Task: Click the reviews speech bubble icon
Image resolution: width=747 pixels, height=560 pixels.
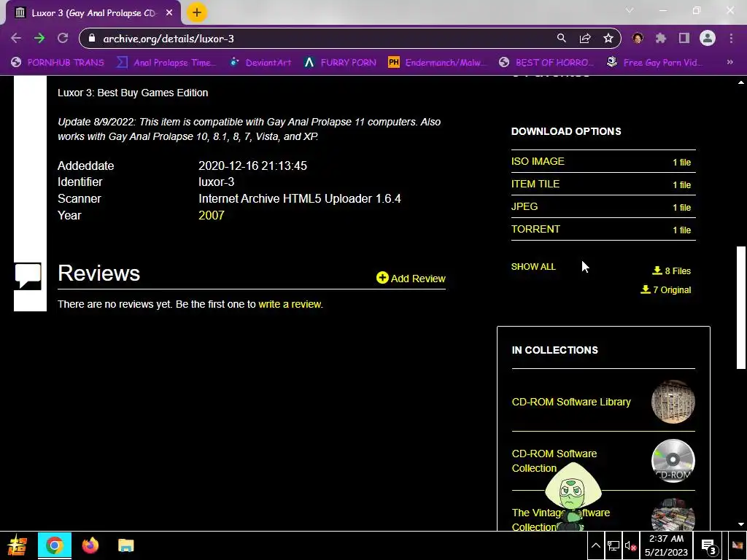Action: [x=28, y=276]
